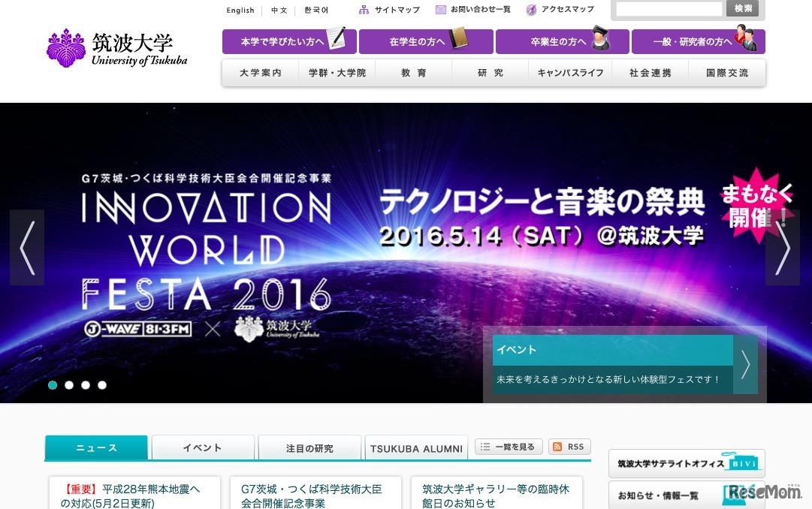Open the サイトマップ sitemap icon link

coord(364,10)
